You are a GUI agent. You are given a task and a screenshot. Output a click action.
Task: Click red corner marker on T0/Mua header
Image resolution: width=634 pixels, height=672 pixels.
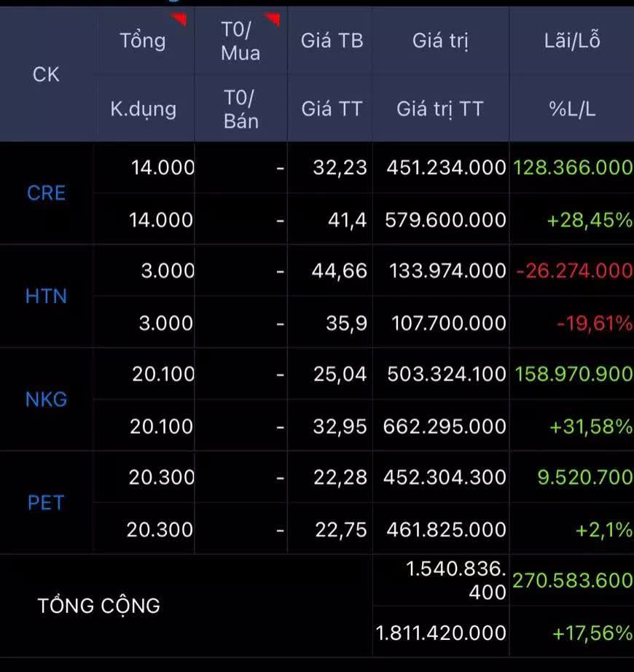click(x=273, y=19)
